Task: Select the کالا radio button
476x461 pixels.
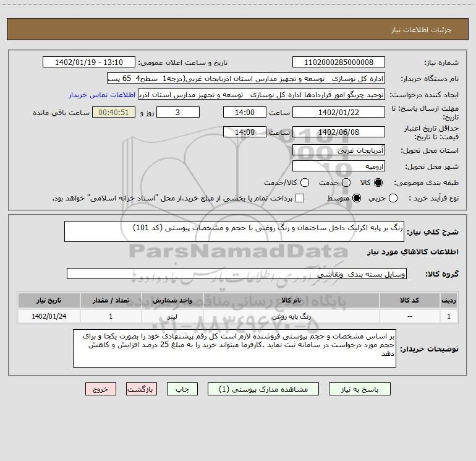Action: click(x=378, y=183)
